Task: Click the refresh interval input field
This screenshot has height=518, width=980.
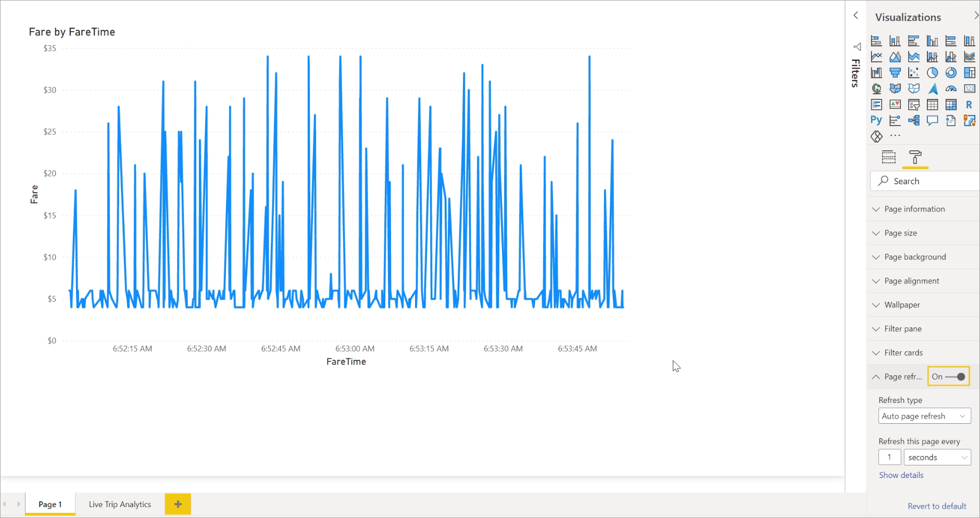Action: pyautogui.click(x=890, y=457)
